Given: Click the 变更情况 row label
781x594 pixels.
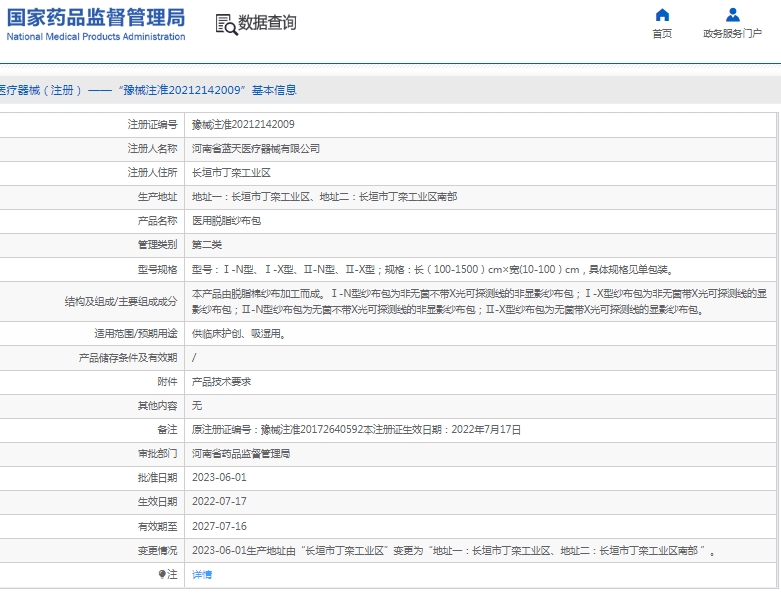Looking at the screenshot, I should [x=157, y=551].
